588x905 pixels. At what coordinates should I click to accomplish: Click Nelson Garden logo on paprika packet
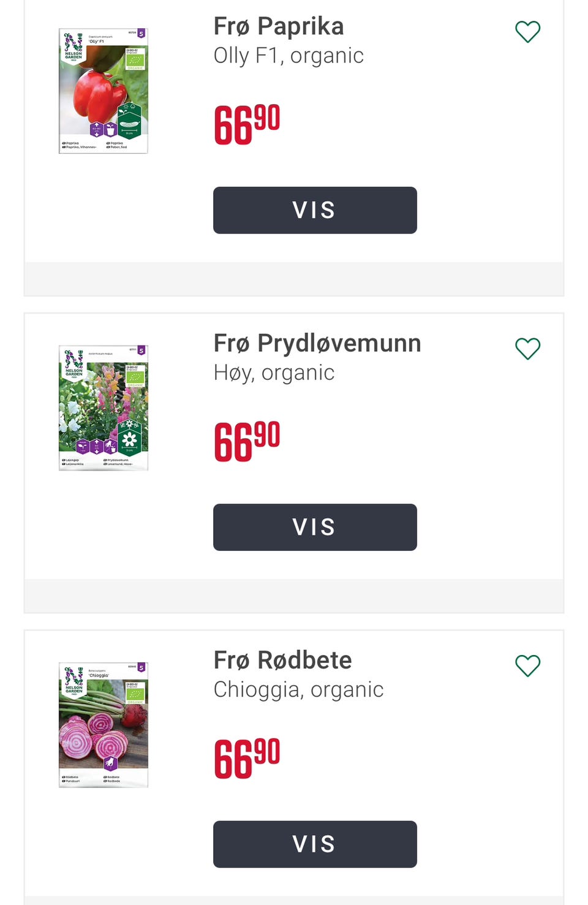click(x=73, y=48)
